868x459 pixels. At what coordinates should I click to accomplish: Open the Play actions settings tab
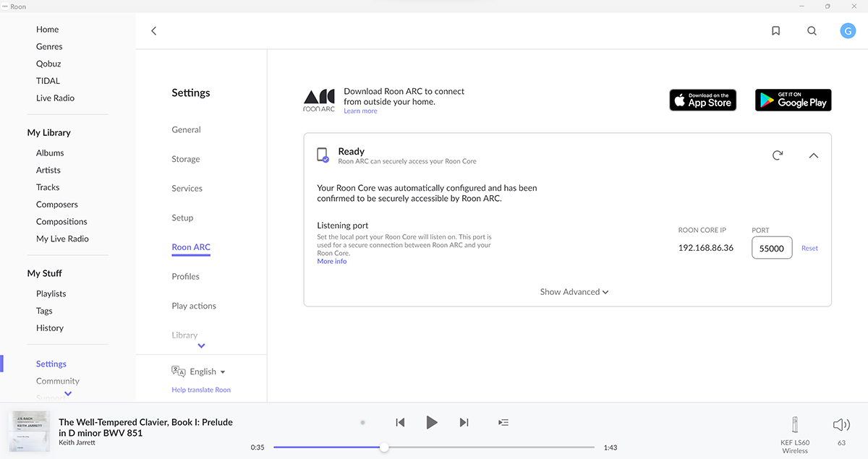(194, 306)
